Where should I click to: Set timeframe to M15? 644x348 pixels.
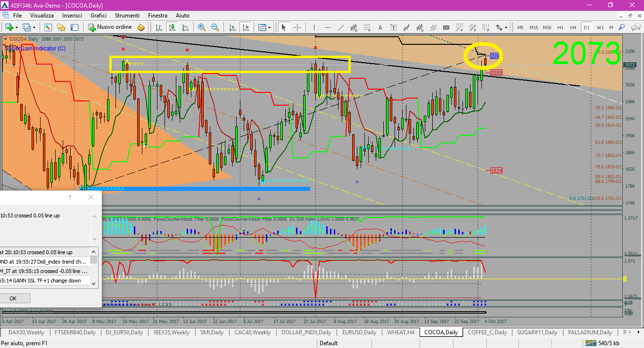tap(533, 27)
